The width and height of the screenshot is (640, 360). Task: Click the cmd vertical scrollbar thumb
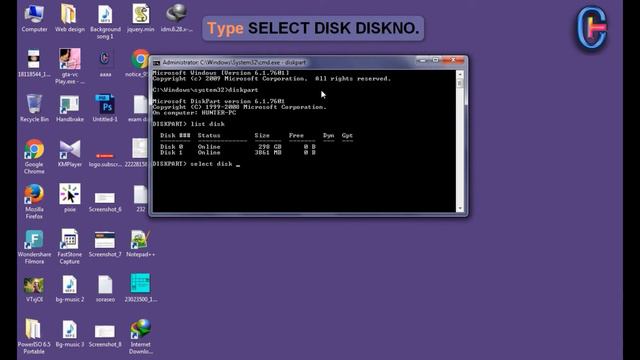[460, 83]
